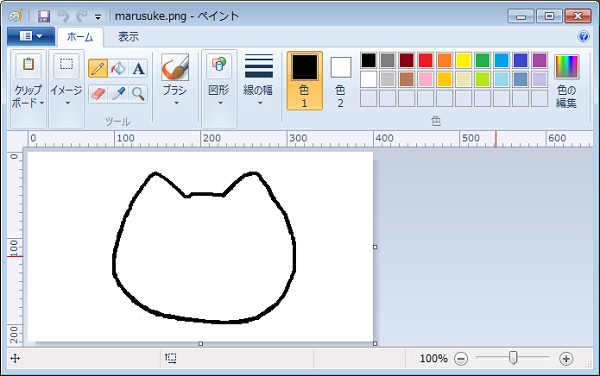The width and height of the screenshot is (600, 376).
Task: Click the zoom in plus button
Action: coord(566,359)
